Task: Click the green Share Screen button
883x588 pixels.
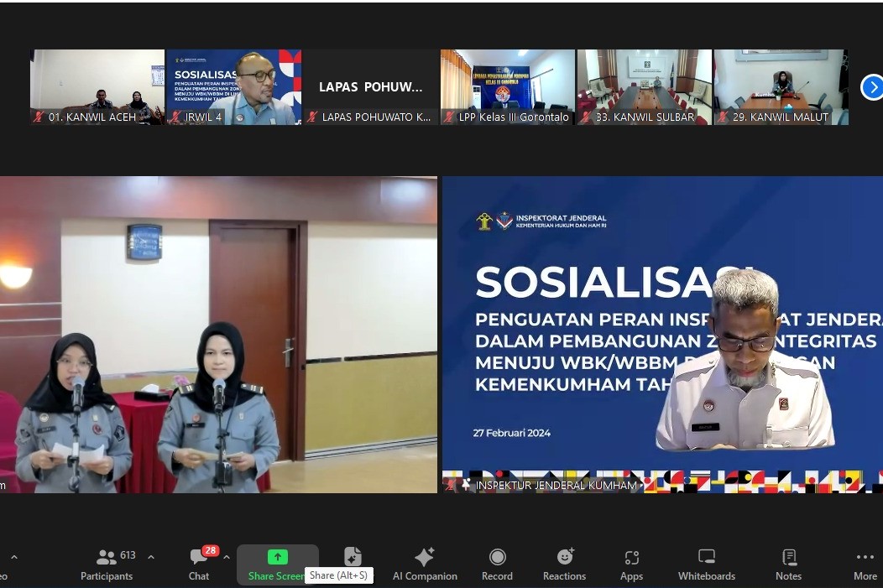Action: pyautogui.click(x=277, y=565)
